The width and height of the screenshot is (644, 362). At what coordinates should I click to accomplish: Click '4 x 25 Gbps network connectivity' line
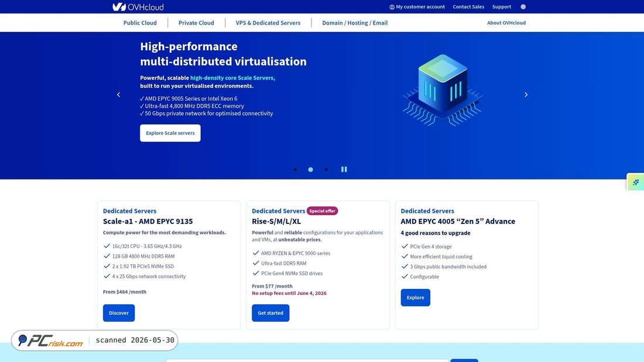click(x=149, y=277)
